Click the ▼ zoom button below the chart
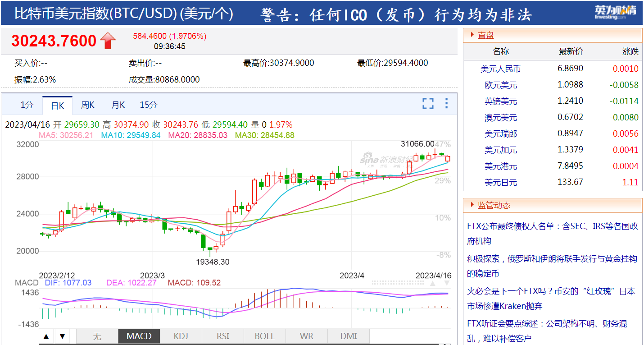This screenshot has height=345, width=644. (62, 336)
